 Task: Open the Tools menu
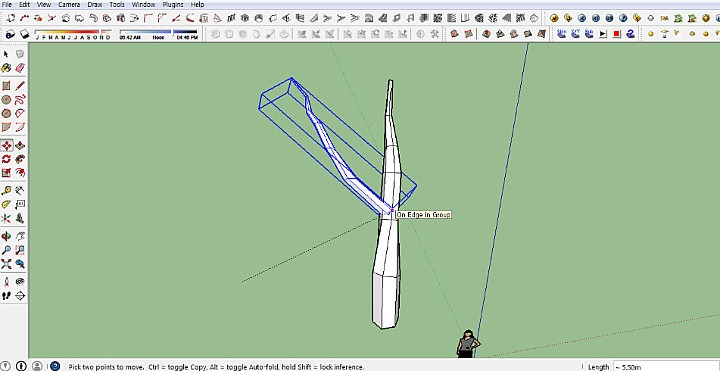pos(117,5)
